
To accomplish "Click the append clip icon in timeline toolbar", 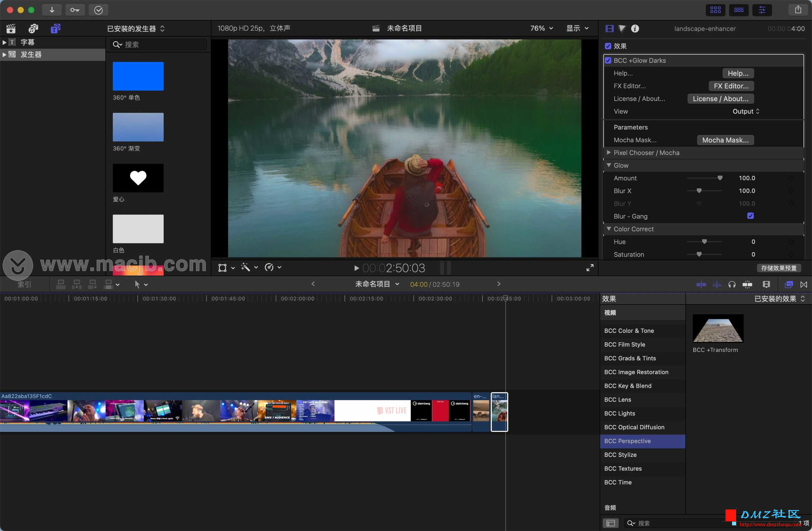I will (x=92, y=284).
